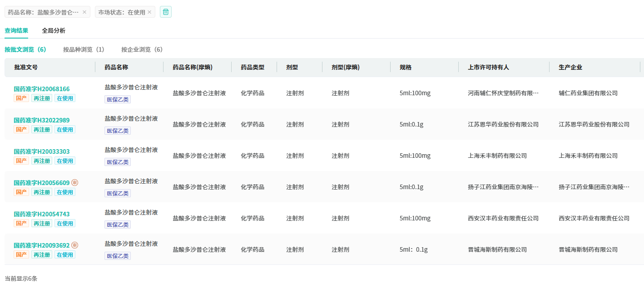The height and width of the screenshot is (283, 644).
Task: Open approval number 国药准字H32022989
Action: click(42, 120)
